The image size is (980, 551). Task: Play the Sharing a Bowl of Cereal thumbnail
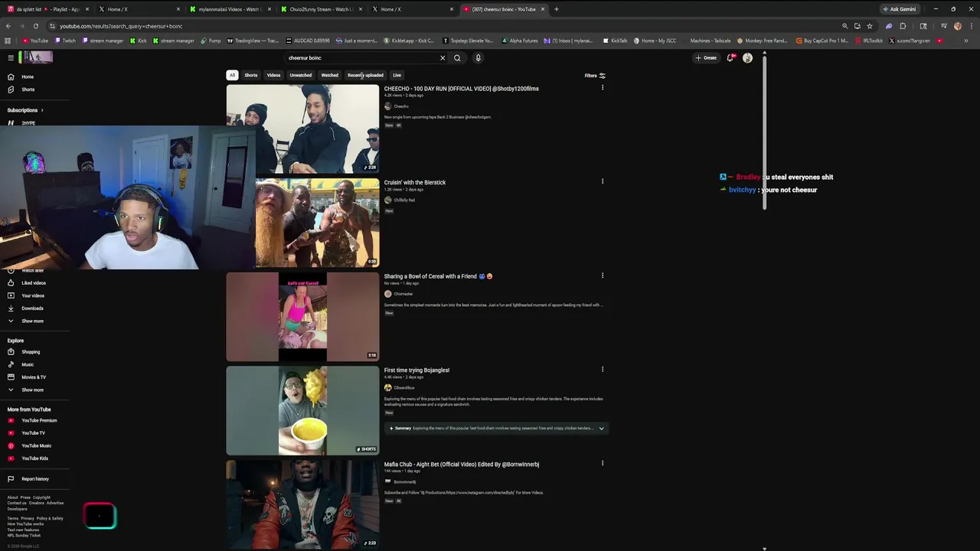302,317
